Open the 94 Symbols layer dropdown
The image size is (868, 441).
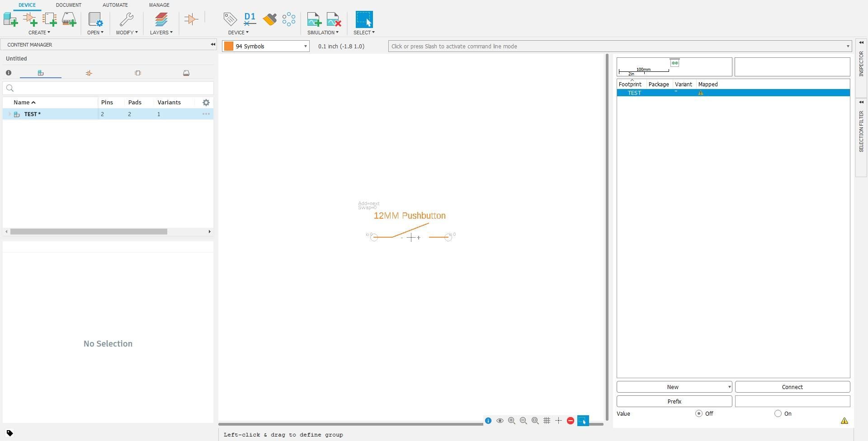click(x=266, y=46)
